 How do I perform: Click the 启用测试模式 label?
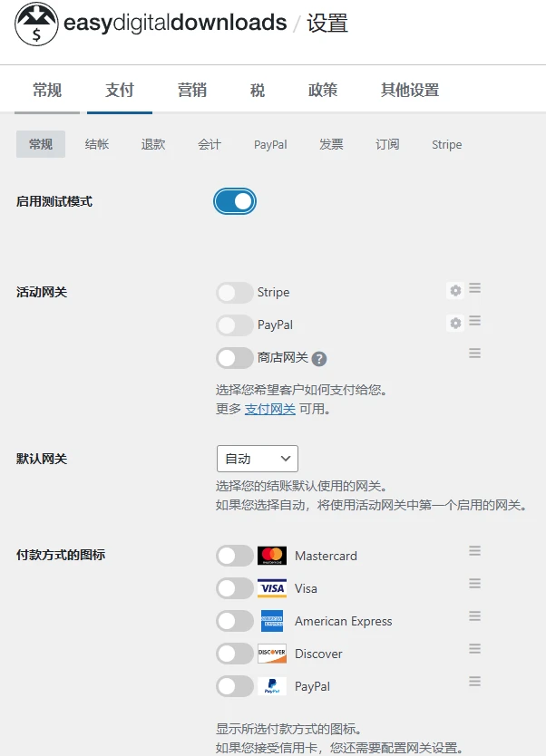[x=54, y=201]
